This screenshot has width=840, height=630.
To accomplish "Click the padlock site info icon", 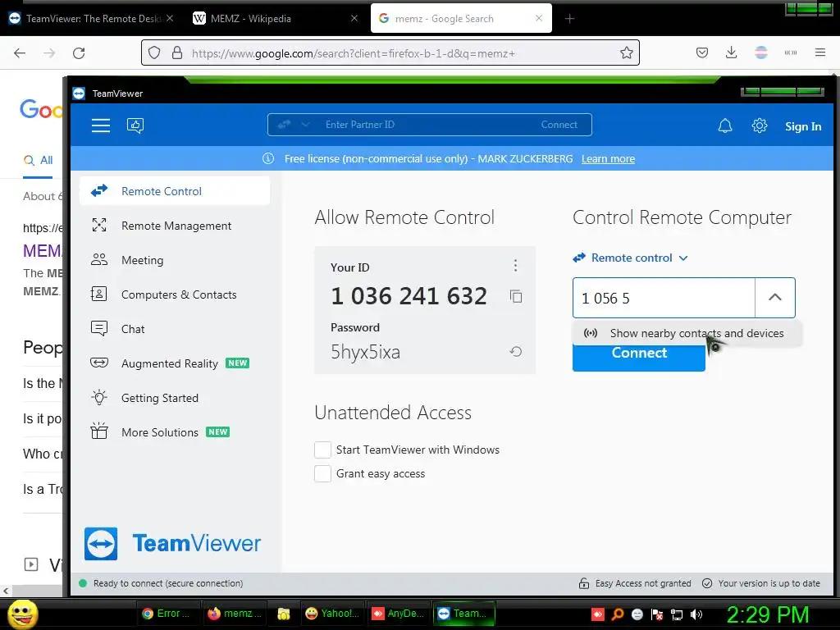I will tap(177, 53).
